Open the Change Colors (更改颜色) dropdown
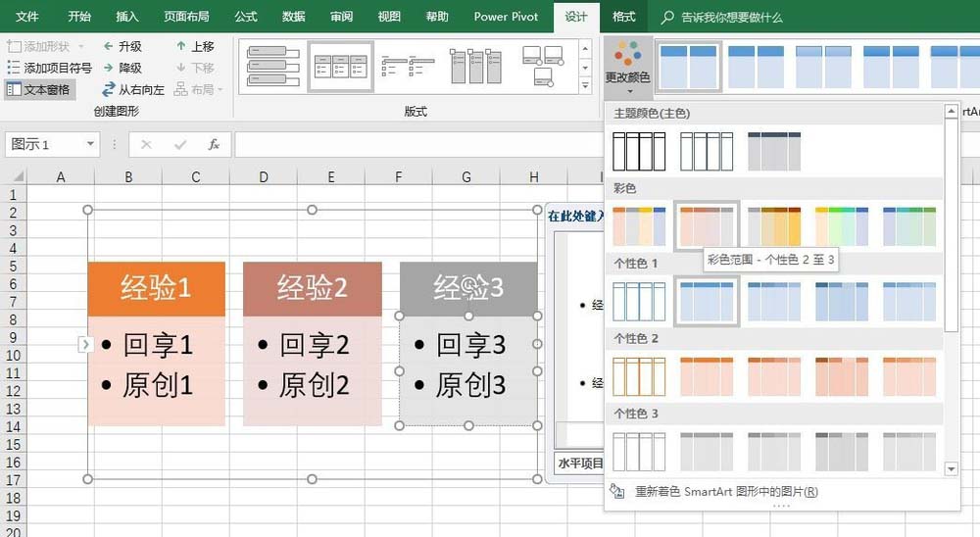Image resolution: width=980 pixels, height=537 pixels. pyautogui.click(x=627, y=63)
